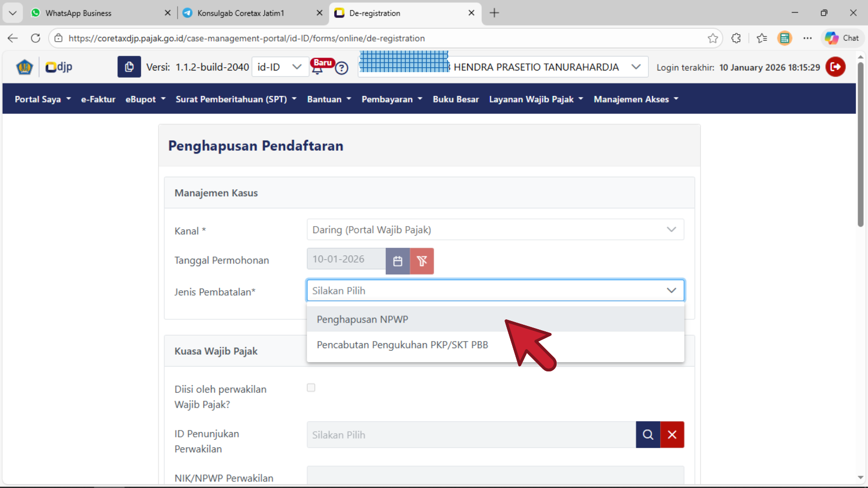This screenshot has width=868, height=488.
Task: Open the browser extensions icon
Action: tap(736, 38)
